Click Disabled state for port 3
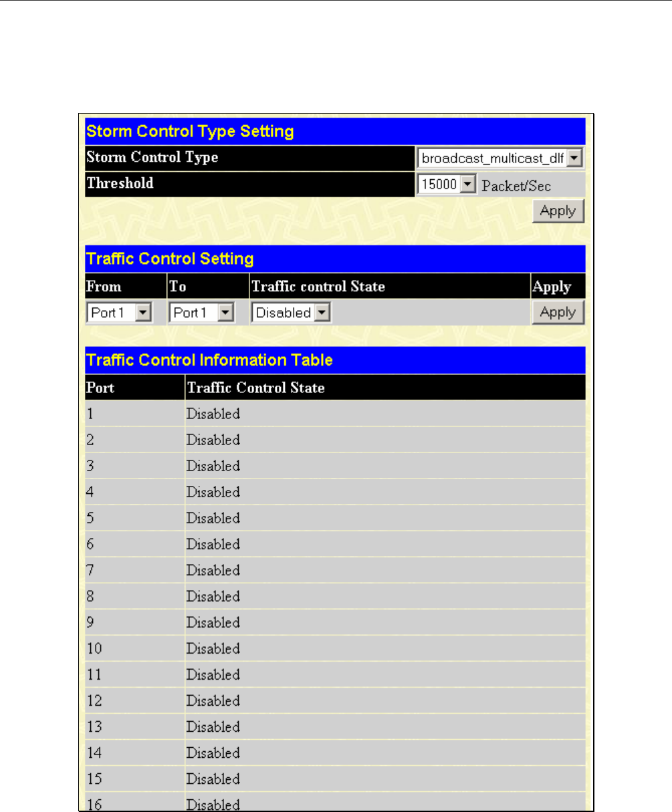This screenshot has width=672, height=812. (x=213, y=466)
